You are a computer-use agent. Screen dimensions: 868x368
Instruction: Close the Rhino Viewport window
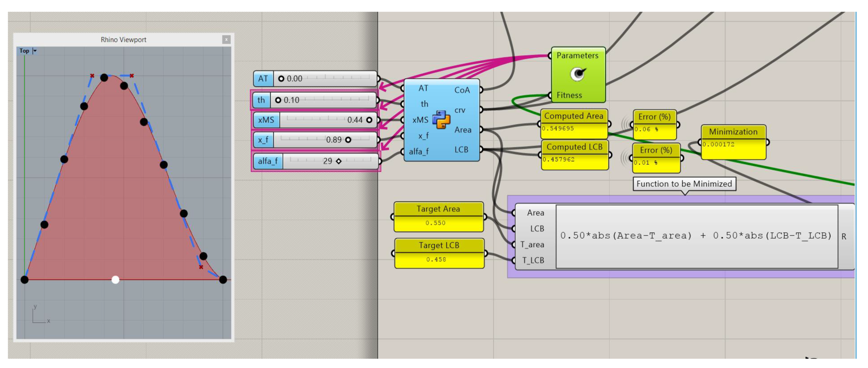[x=226, y=40]
